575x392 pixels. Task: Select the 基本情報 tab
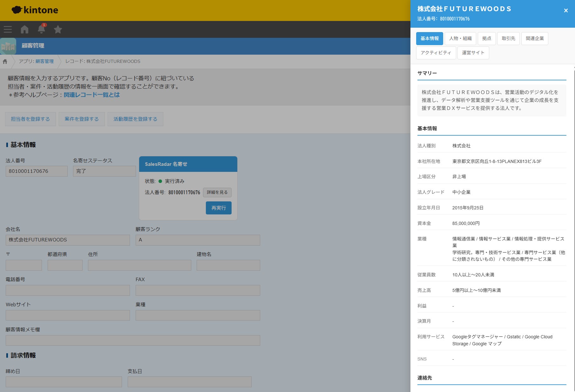(x=430, y=38)
